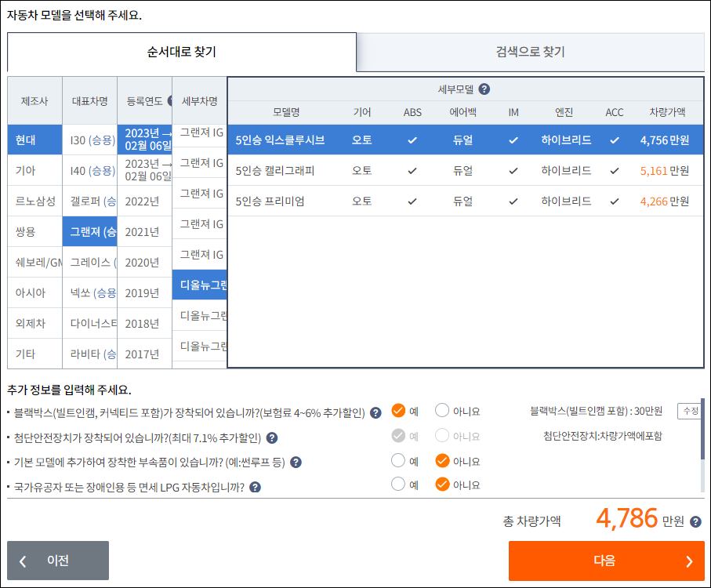Viewport: 711px width, 588px height.
Task: Open help icon for 부속품 question
Action: click(x=296, y=463)
